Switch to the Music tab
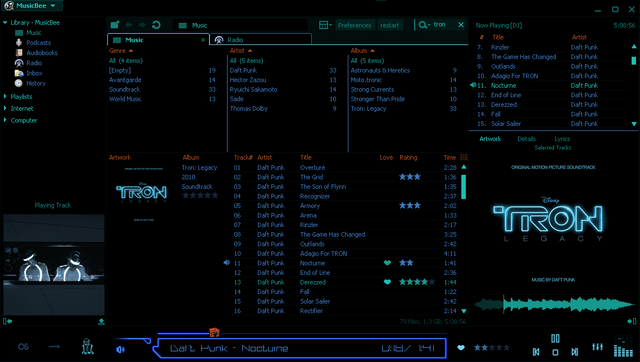Viewport: 640px width, 362px height. pyautogui.click(x=158, y=40)
